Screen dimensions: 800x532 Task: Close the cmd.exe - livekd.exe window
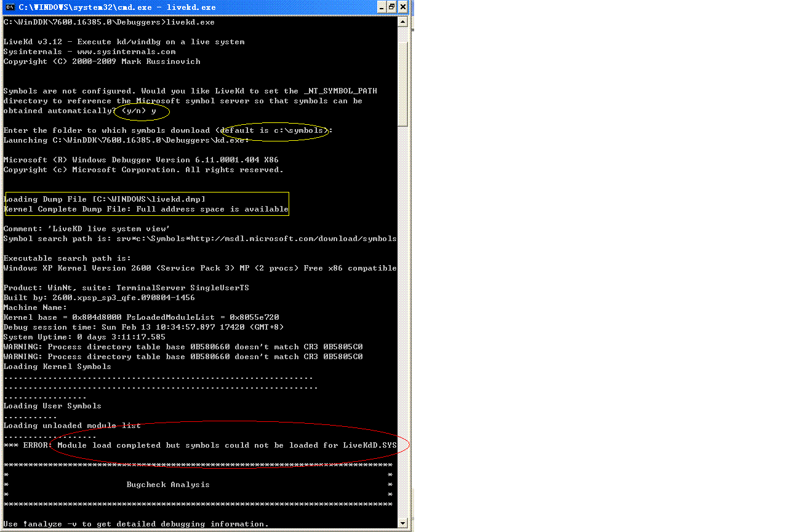point(403,7)
